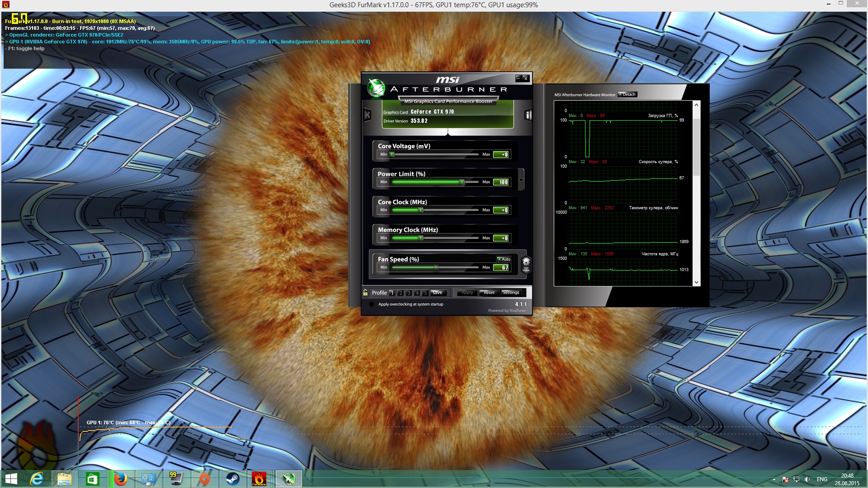This screenshot has height=488, width=868.
Task: Launch Firefox from the taskbar
Action: click(120, 479)
